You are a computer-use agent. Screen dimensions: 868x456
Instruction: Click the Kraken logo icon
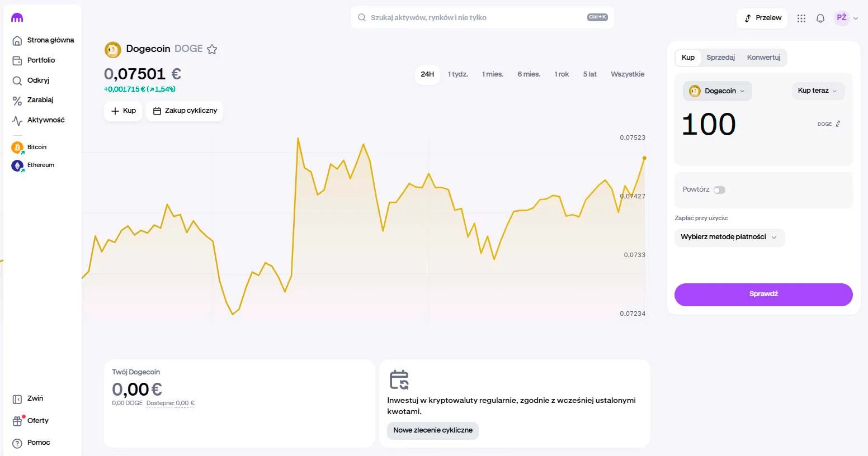coord(17,18)
